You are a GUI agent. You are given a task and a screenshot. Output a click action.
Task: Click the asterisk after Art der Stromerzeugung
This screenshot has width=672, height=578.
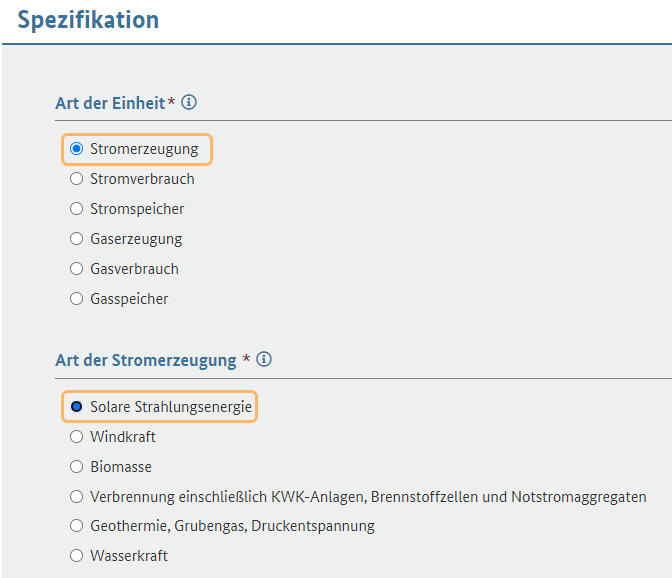(x=246, y=358)
